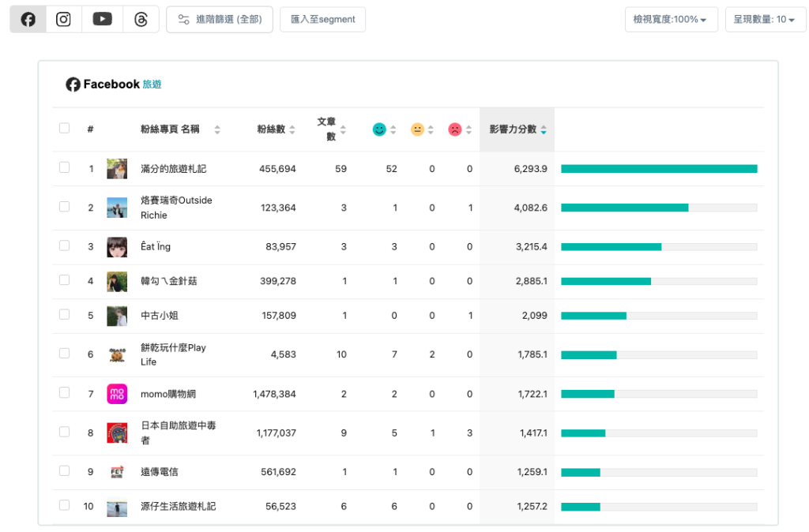This screenshot has width=809, height=532.
Task: Select the Facebook platform tab
Action: 28,20
